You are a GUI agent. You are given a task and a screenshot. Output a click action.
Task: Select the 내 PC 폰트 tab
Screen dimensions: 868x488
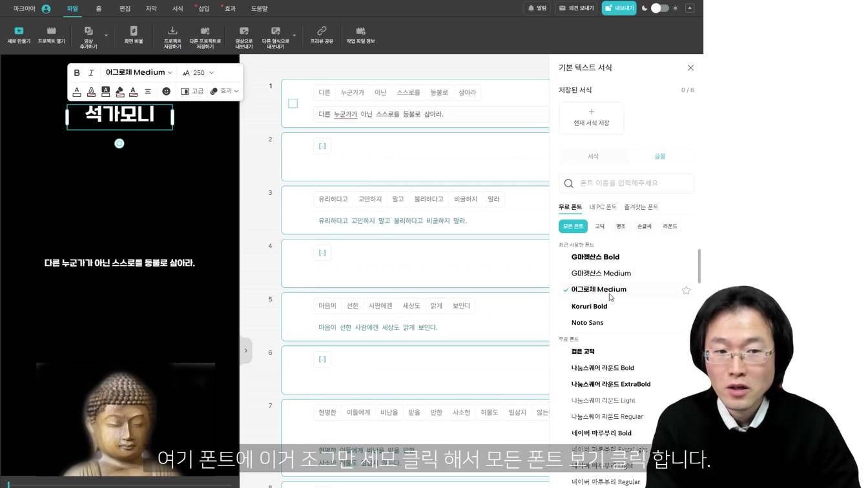tap(603, 207)
